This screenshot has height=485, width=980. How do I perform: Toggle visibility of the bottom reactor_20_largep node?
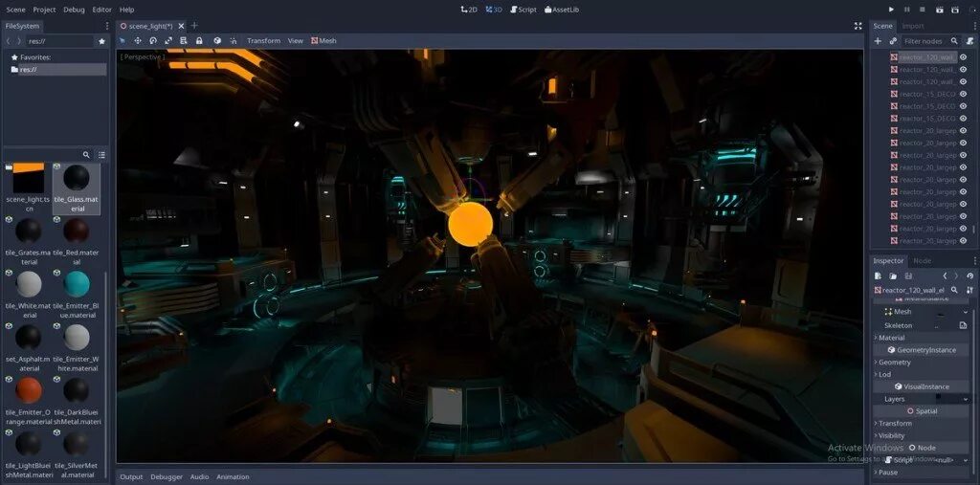(x=963, y=241)
